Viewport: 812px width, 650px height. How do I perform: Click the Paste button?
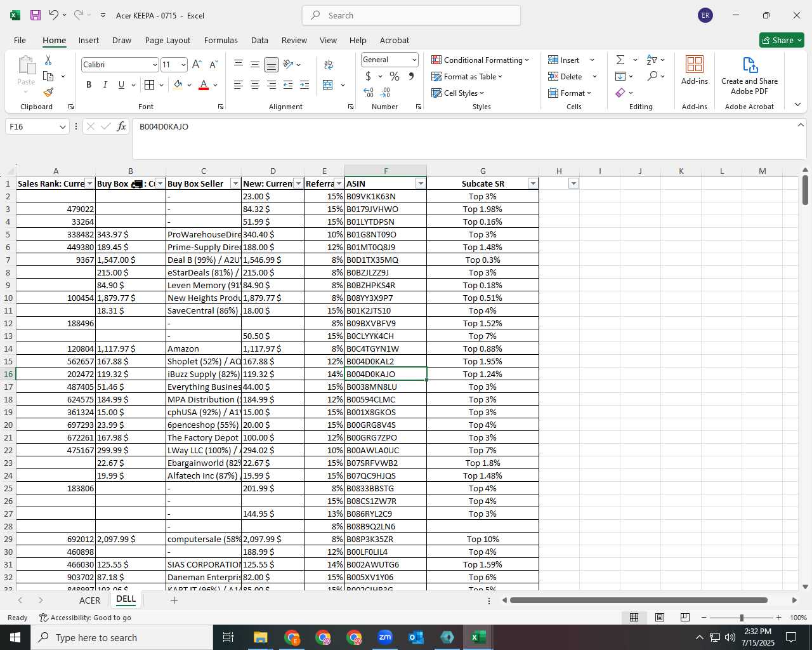pyautogui.click(x=26, y=74)
